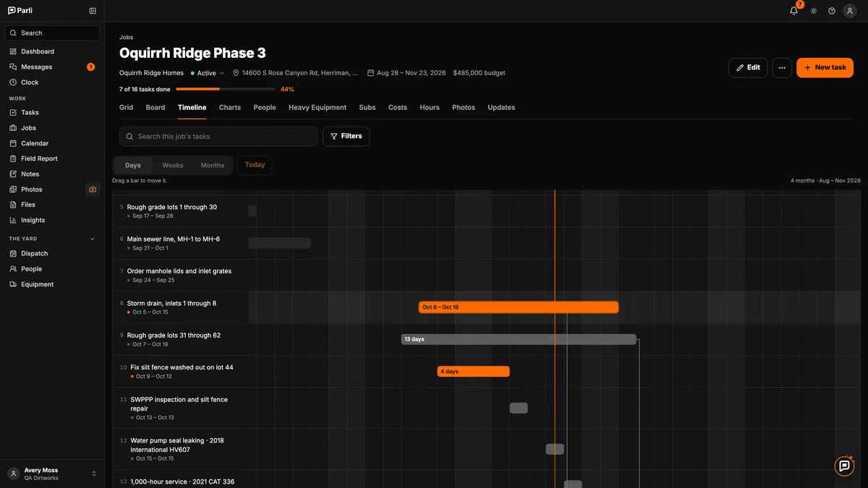Switch to the Heavy Equipment tab

pyautogui.click(x=318, y=108)
